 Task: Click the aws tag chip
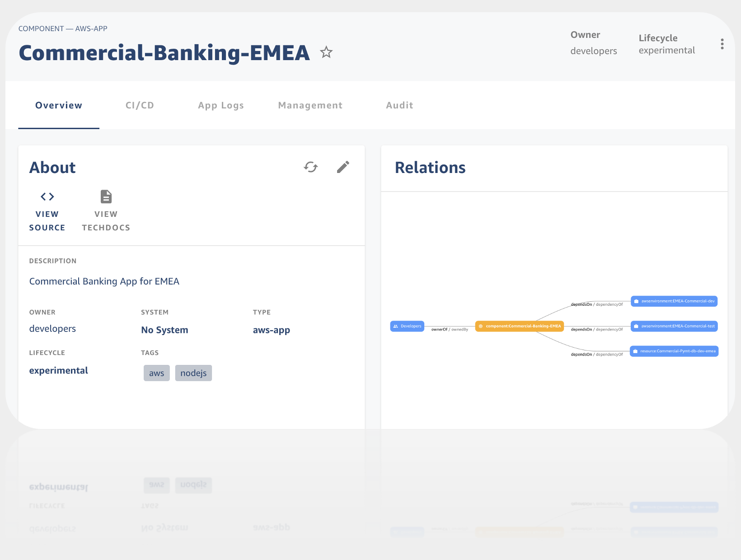click(156, 373)
